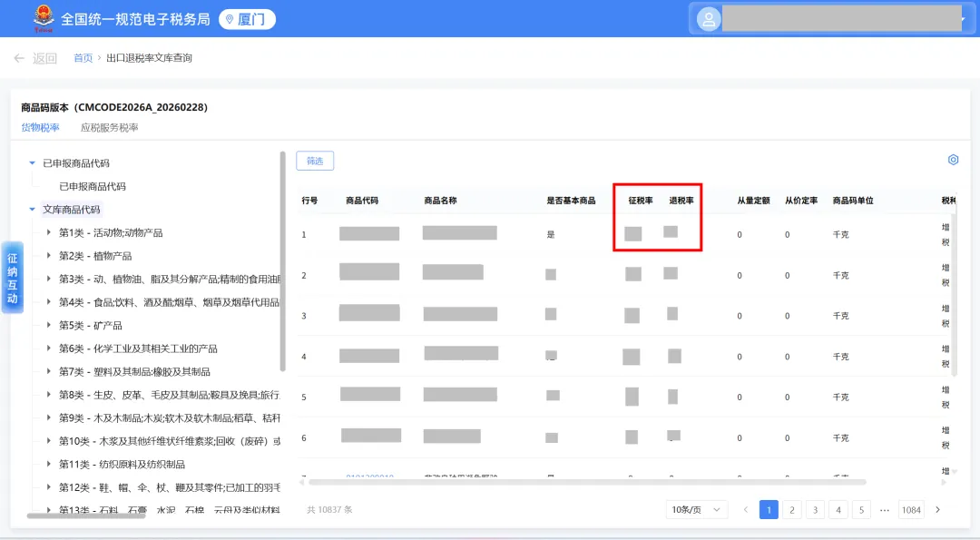Screen dimensions: 980x540
Task: Open the 10条/页 page size dropdown
Action: point(697,509)
